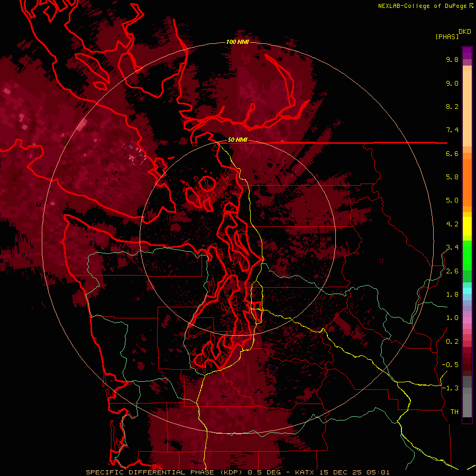Click the 100 NMI range ring label
Image resolution: width=476 pixels, height=476 pixels.
(237, 42)
